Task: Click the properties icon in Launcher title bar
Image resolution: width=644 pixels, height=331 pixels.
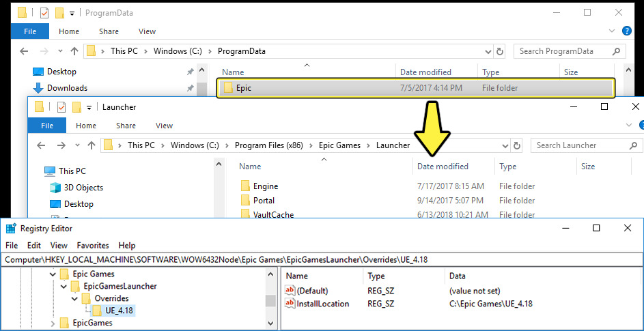Action: (x=61, y=107)
